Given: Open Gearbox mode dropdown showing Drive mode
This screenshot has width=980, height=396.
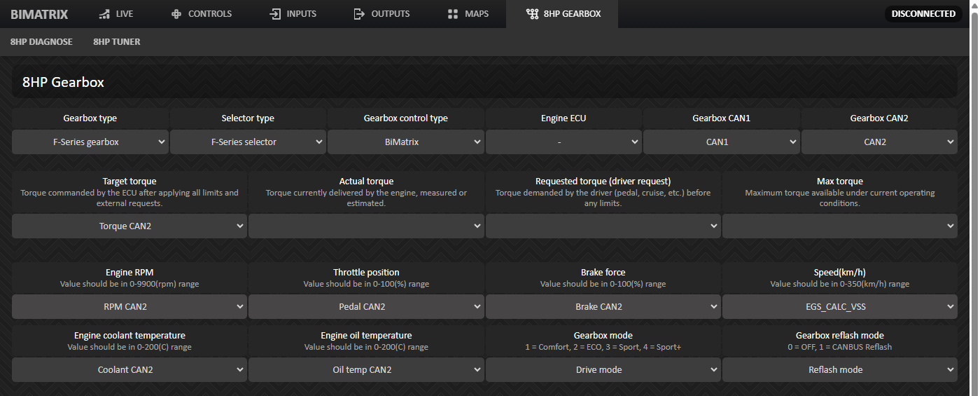Looking at the screenshot, I should point(603,370).
